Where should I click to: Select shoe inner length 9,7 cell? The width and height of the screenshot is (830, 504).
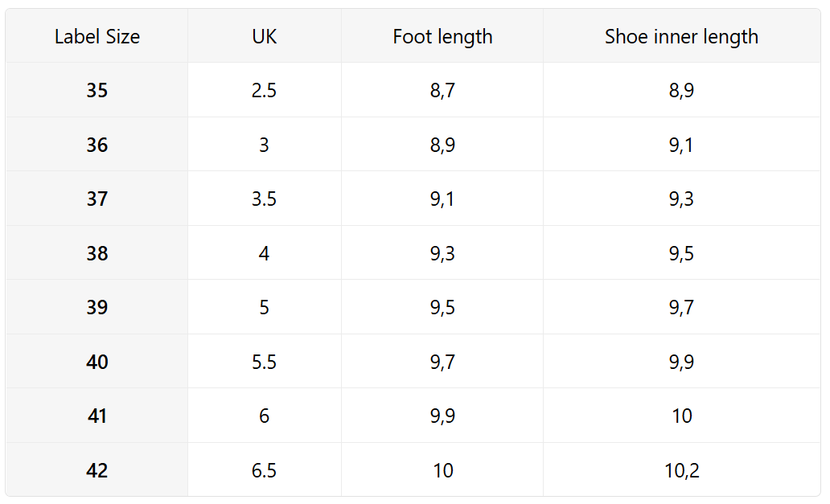point(681,308)
